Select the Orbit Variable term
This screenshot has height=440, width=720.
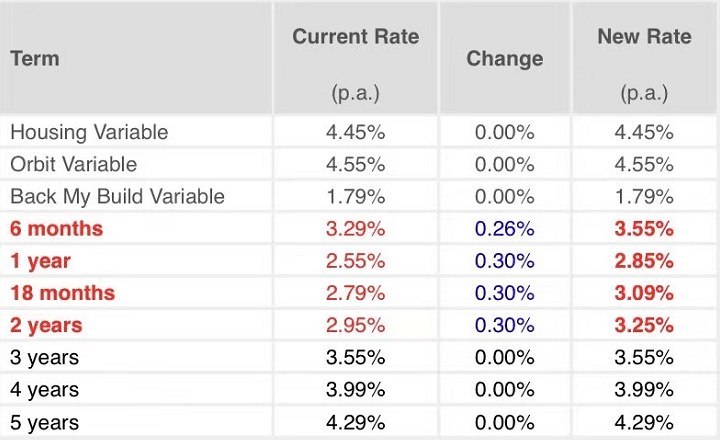tap(73, 164)
